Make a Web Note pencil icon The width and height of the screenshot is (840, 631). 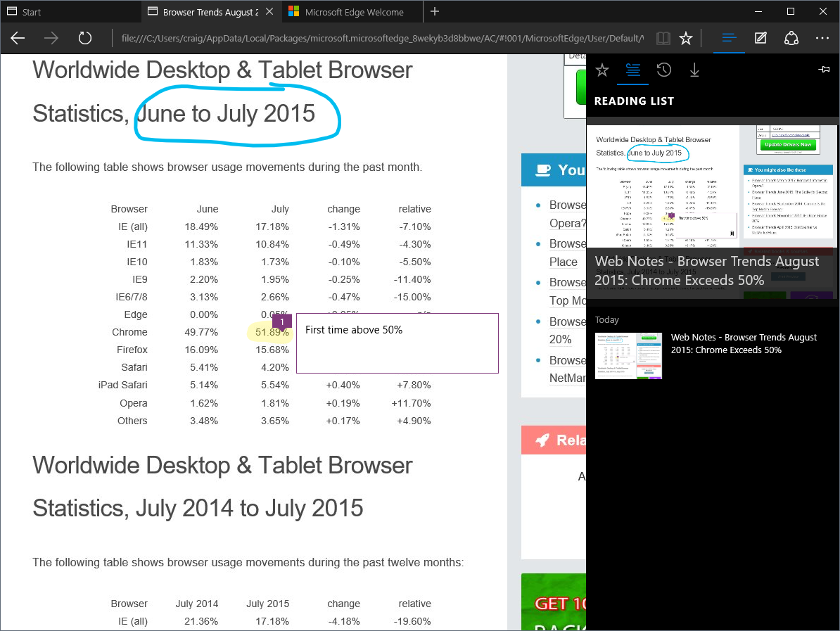[x=761, y=38]
